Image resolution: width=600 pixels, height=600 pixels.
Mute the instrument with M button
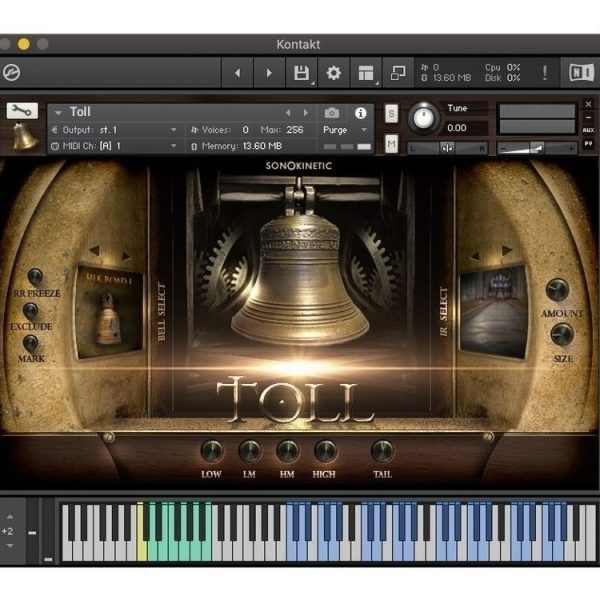(391, 143)
